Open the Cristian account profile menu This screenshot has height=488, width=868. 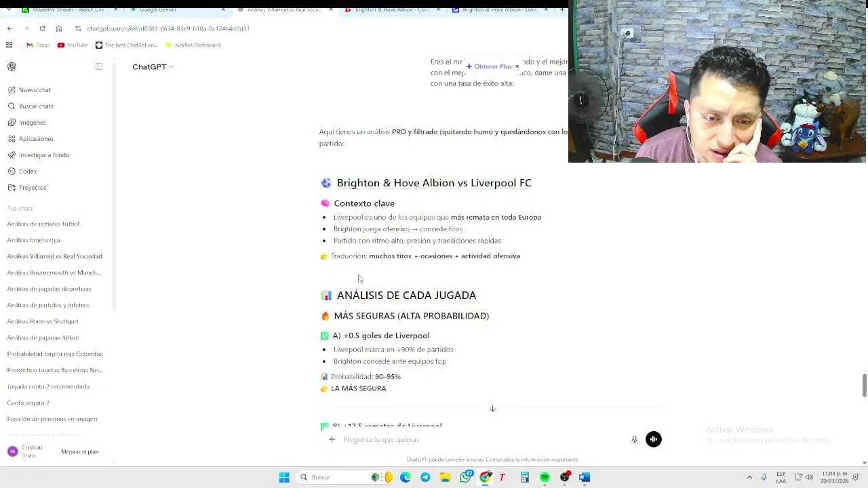point(26,451)
